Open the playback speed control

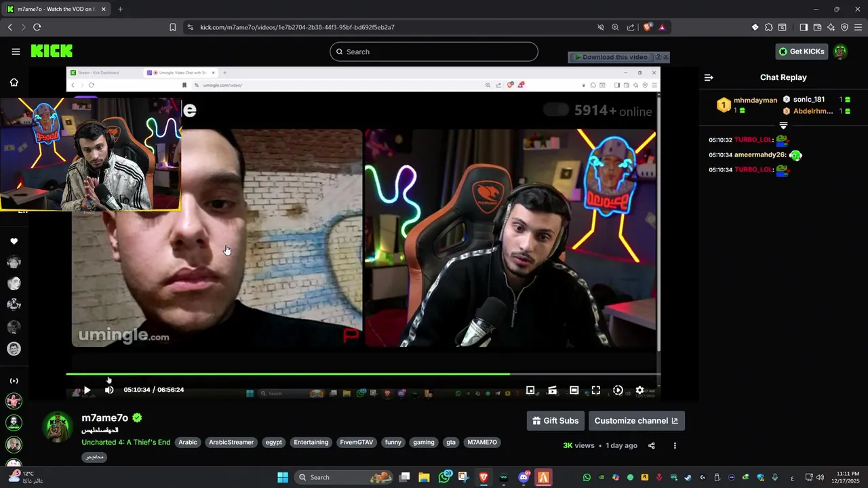click(x=618, y=390)
